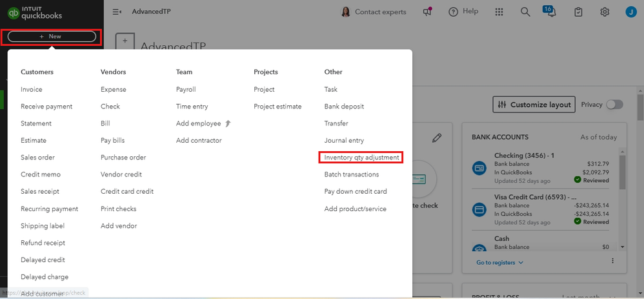Open the user profile avatar J
This screenshot has height=299, width=644.
(x=630, y=12)
